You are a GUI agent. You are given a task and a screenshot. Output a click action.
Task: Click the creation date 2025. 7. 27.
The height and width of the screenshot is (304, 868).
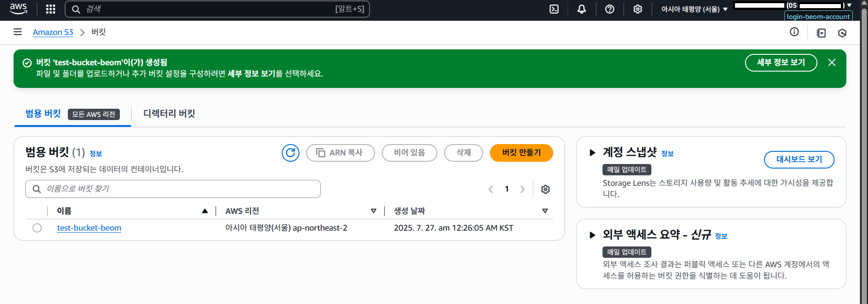[454, 228]
